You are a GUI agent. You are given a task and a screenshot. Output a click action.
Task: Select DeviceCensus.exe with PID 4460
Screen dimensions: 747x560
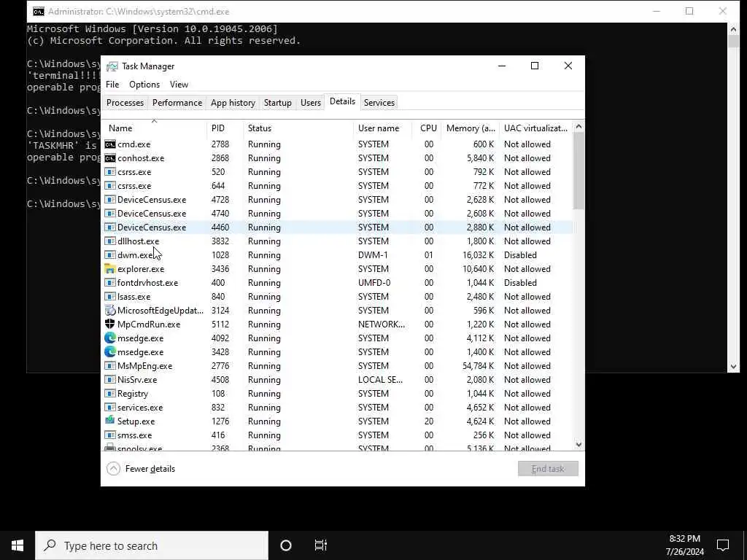tap(337, 227)
